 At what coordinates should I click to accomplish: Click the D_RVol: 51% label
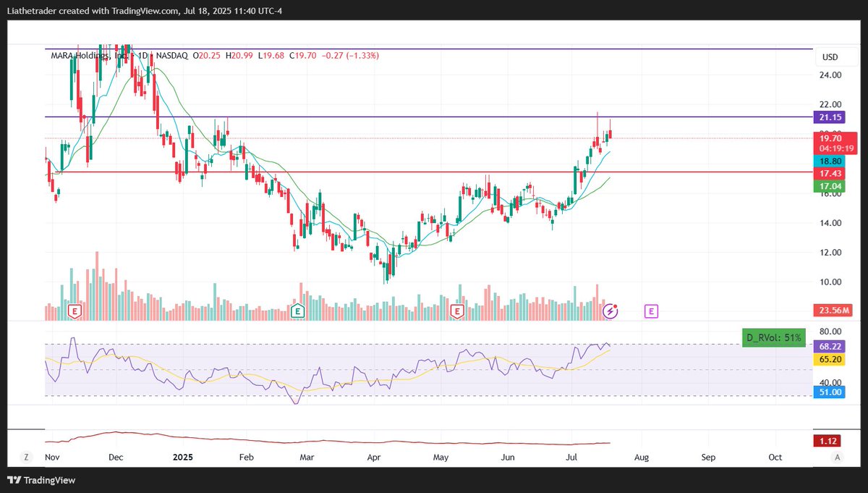pos(773,337)
